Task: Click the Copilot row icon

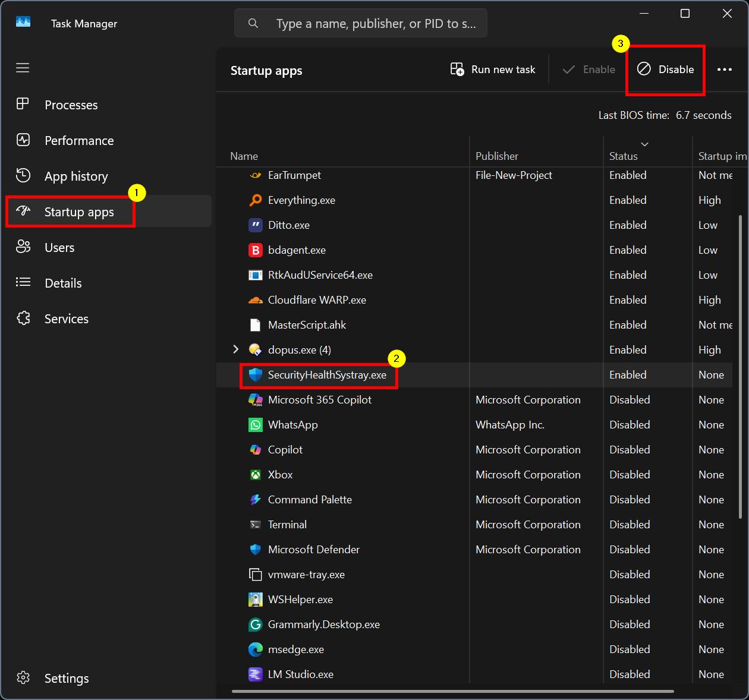Action: coord(256,450)
